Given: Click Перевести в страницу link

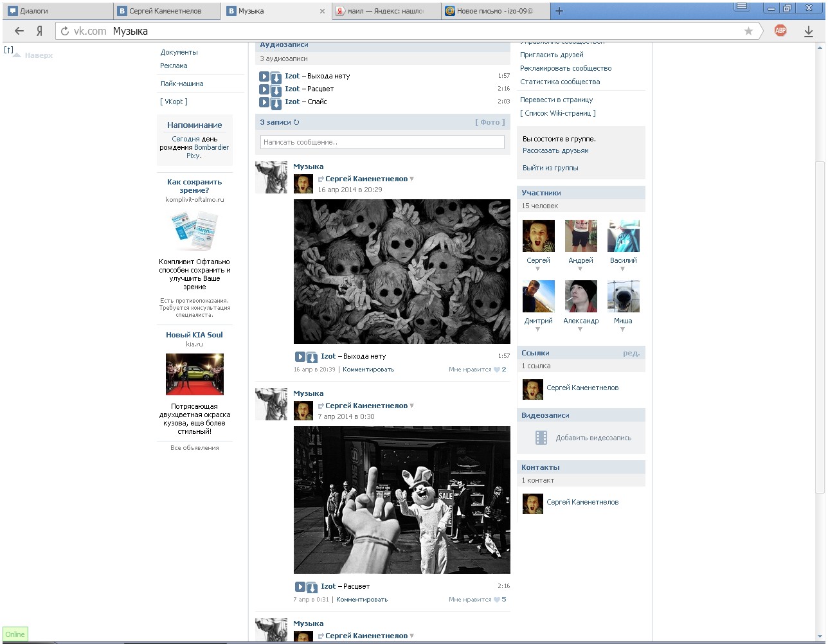Looking at the screenshot, I should (x=557, y=100).
